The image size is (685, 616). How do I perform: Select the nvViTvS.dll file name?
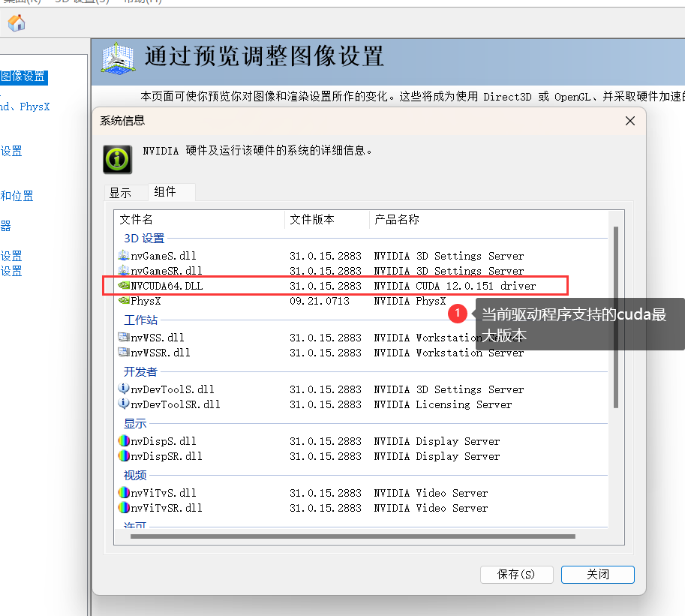pos(164,493)
